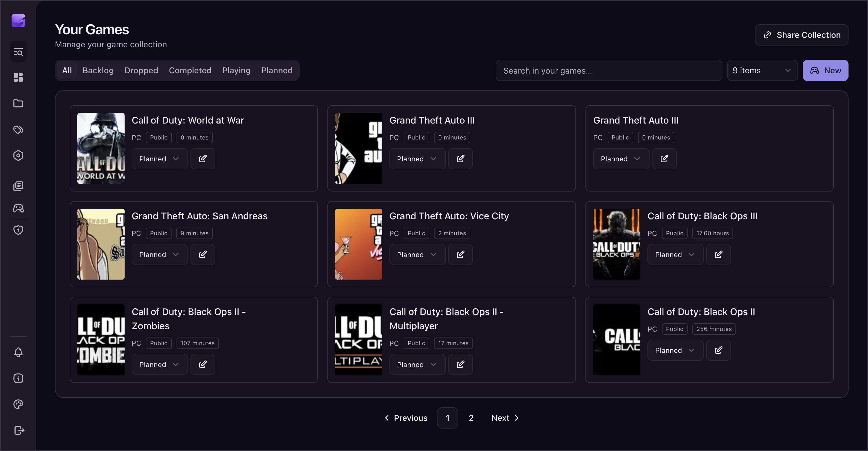The width and height of the screenshot is (868, 451).
Task: Switch to the Backlog filter tab
Action: click(98, 71)
